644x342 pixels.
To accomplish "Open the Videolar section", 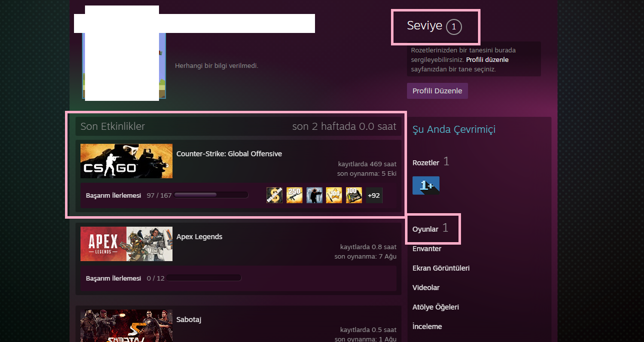I will (426, 288).
